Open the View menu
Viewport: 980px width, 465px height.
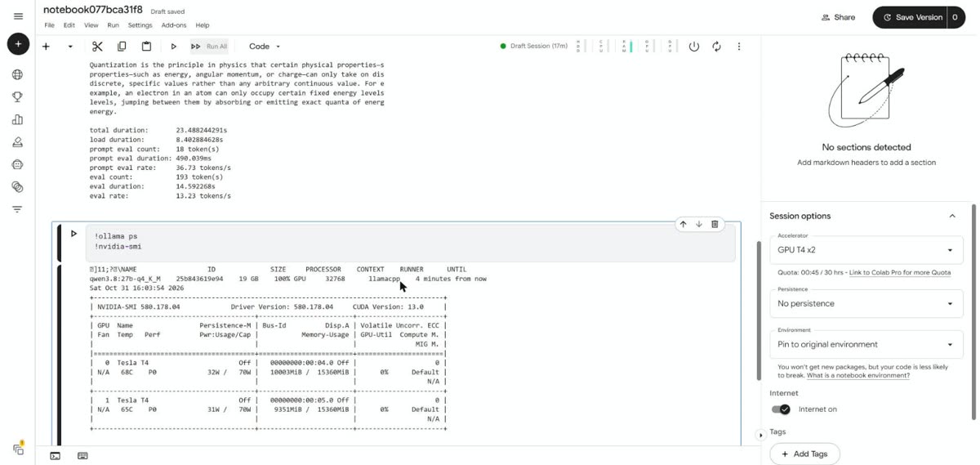click(x=91, y=25)
